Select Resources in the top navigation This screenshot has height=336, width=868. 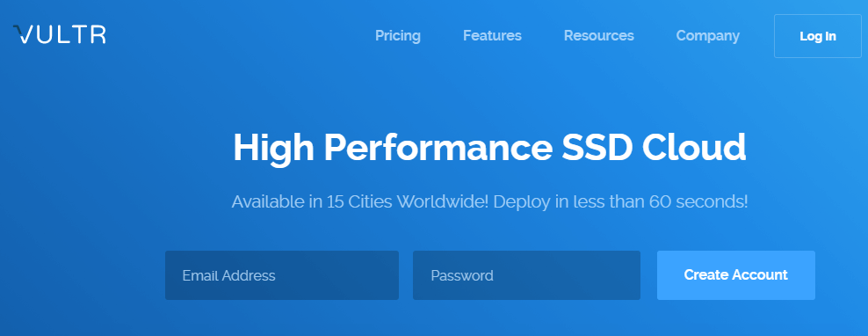tap(598, 36)
